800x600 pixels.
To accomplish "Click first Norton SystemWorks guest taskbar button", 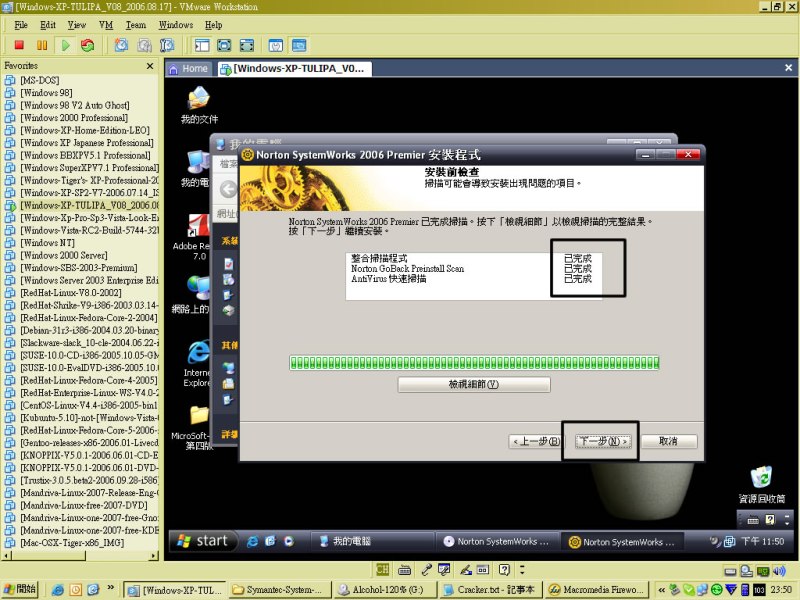I will click(497, 541).
